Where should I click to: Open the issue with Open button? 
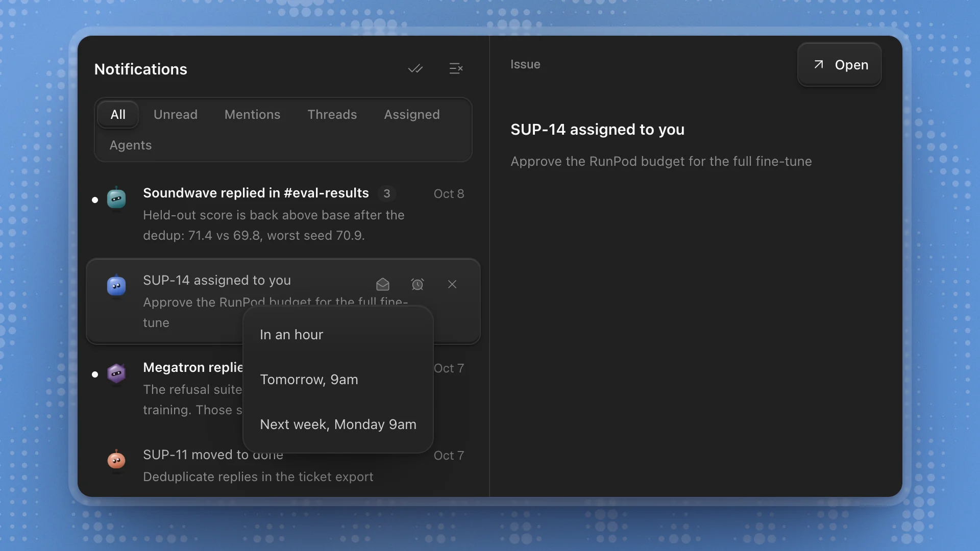click(840, 65)
